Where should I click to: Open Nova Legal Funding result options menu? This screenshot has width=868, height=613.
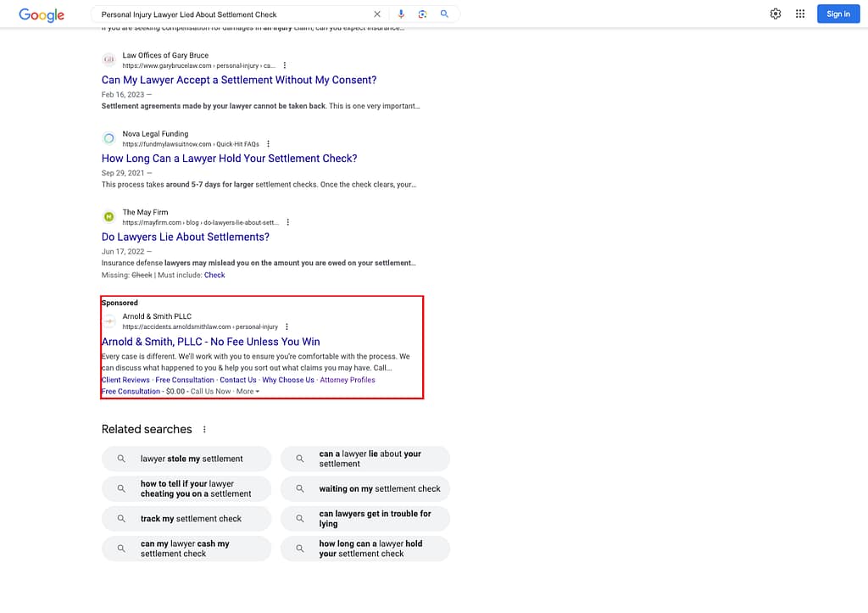(x=268, y=144)
